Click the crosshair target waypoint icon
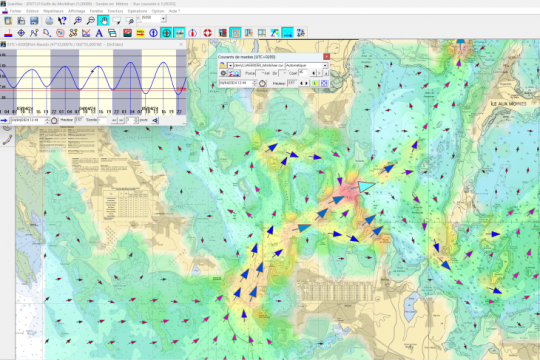This screenshot has width=540, height=360. click(x=21, y=33)
